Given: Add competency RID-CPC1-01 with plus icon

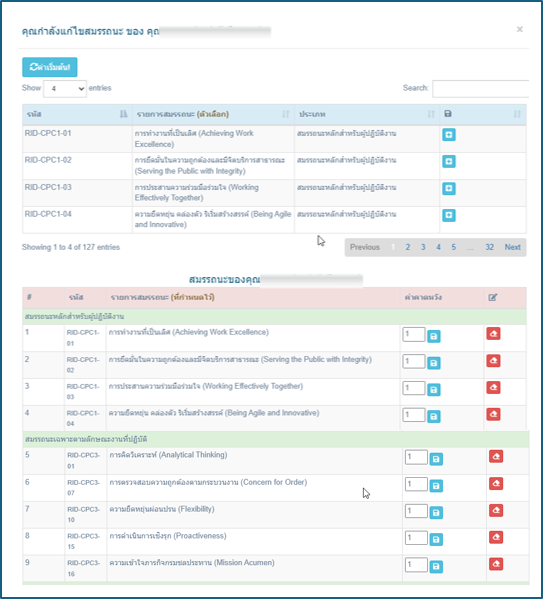Looking at the screenshot, I should tap(449, 135).
